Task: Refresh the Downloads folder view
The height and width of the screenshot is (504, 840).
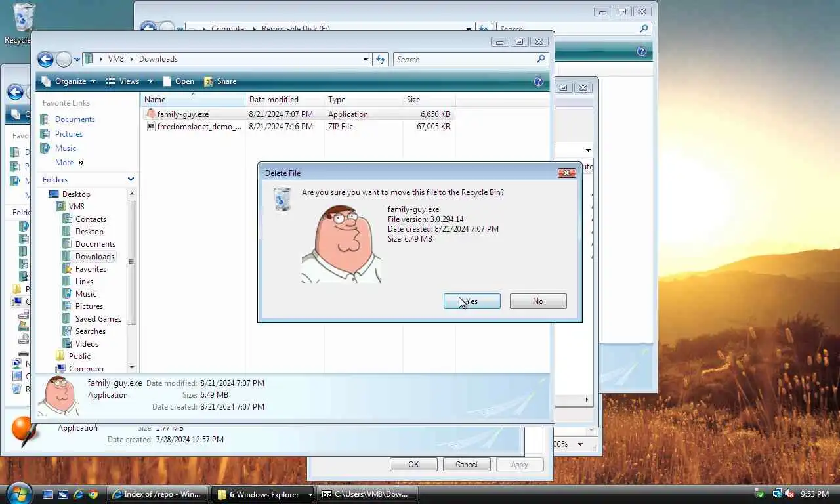Action: (381, 60)
